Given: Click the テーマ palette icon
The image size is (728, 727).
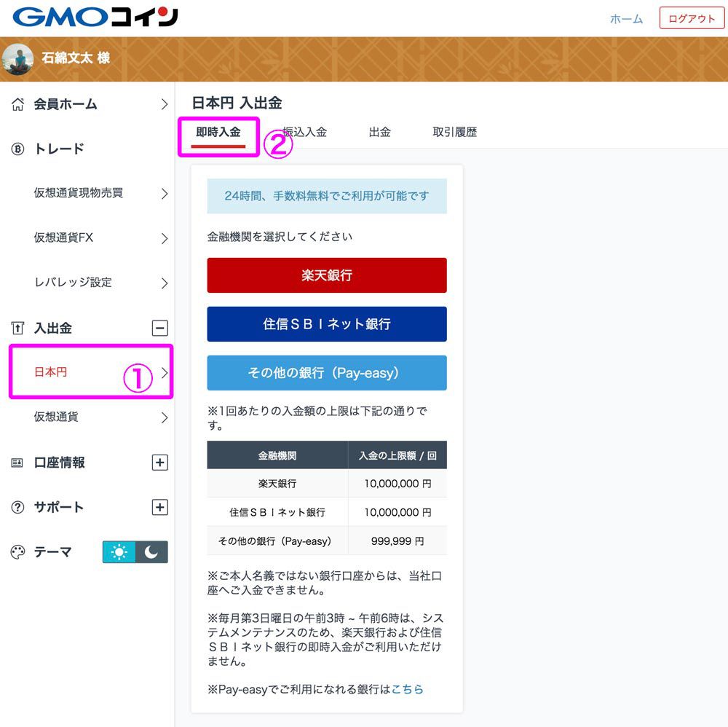Looking at the screenshot, I should [x=17, y=552].
